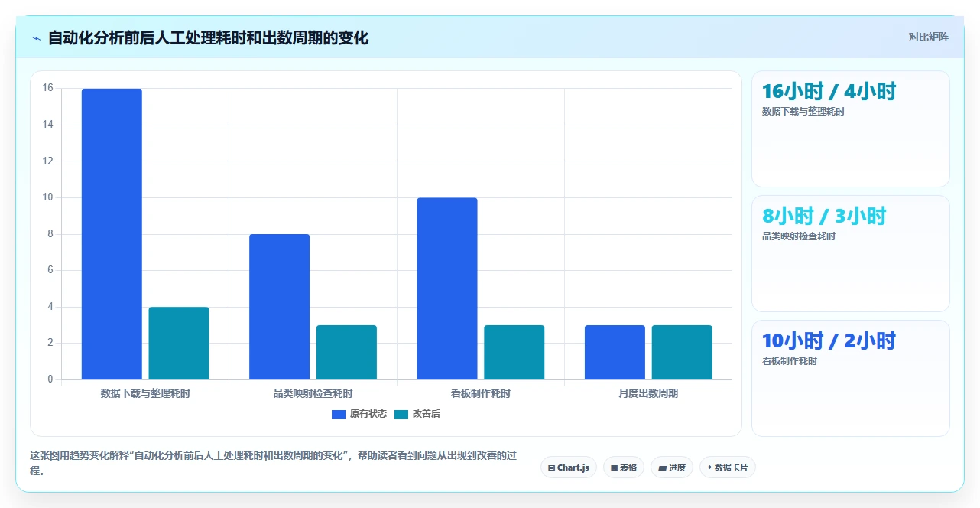980x508 pixels.
Task: Click the 品类映射检查耗时 caption in the second card
Action: coord(799,236)
